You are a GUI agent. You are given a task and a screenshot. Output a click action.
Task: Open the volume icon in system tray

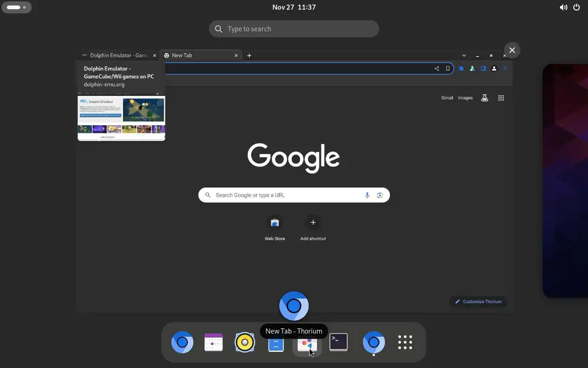click(563, 7)
